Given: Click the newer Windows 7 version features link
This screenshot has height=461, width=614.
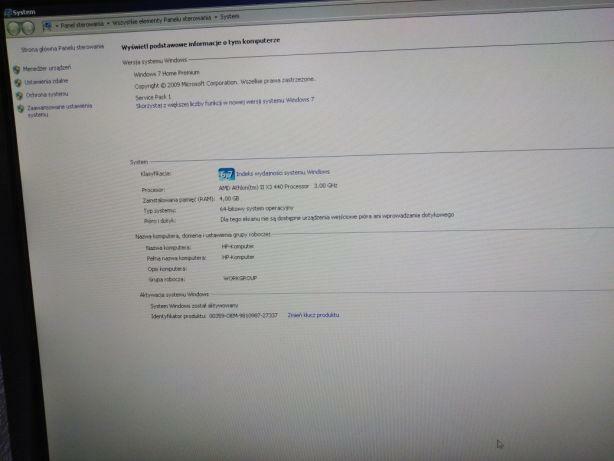Looking at the screenshot, I should coord(225,103).
